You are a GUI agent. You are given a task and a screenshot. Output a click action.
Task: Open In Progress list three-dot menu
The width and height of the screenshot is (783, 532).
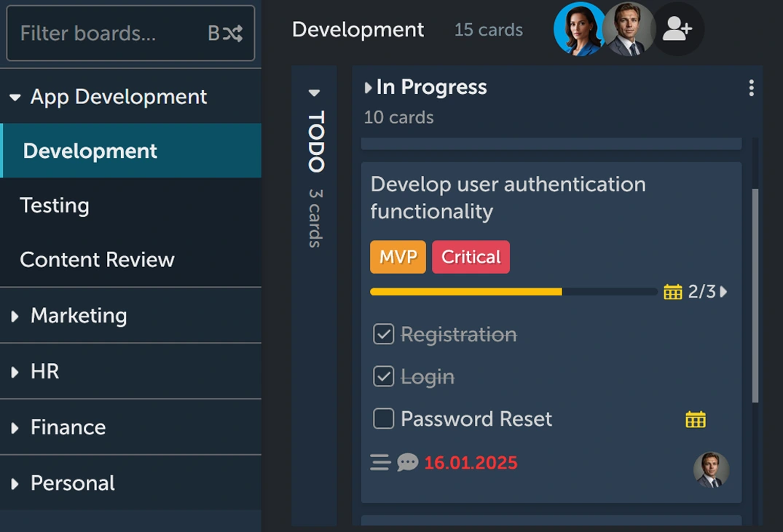coord(751,88)
